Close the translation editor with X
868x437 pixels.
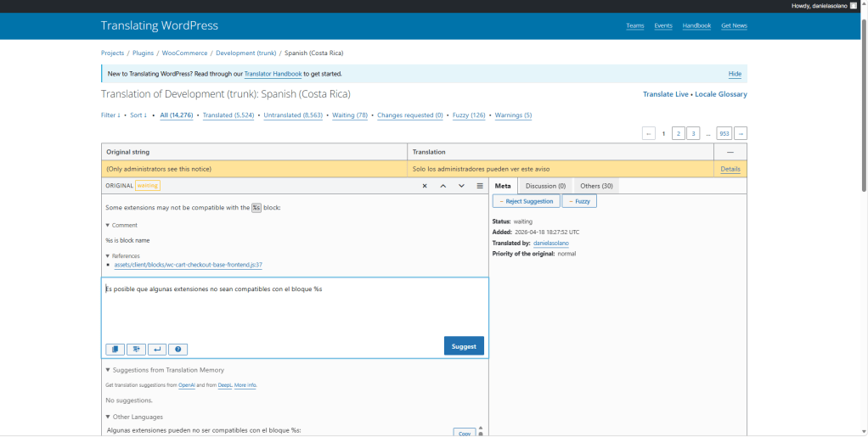click(x=425, y=186)
